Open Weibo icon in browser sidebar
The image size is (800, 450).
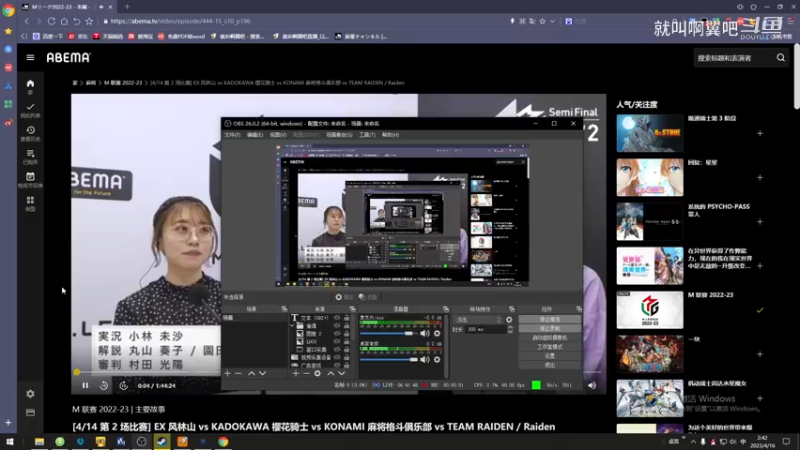(8, 123)
